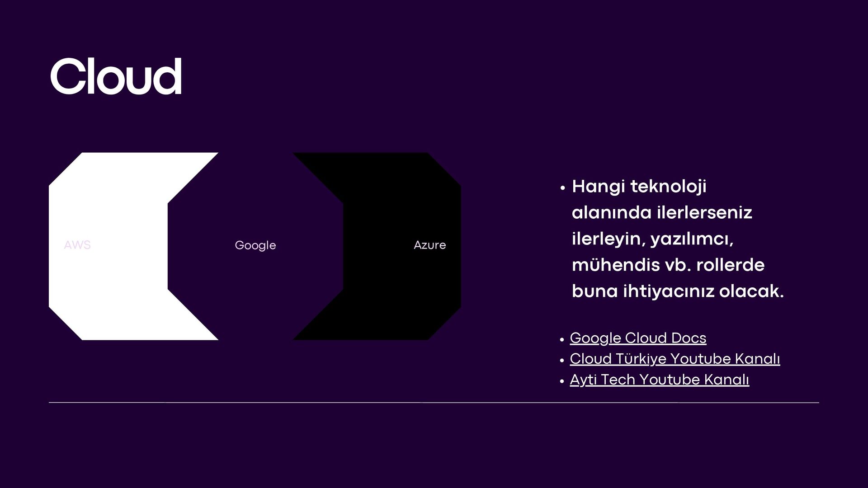Screen dimensions: 868x488
Task: Click bullet before Hangi teknoloji paragraph
Action: 562,188
